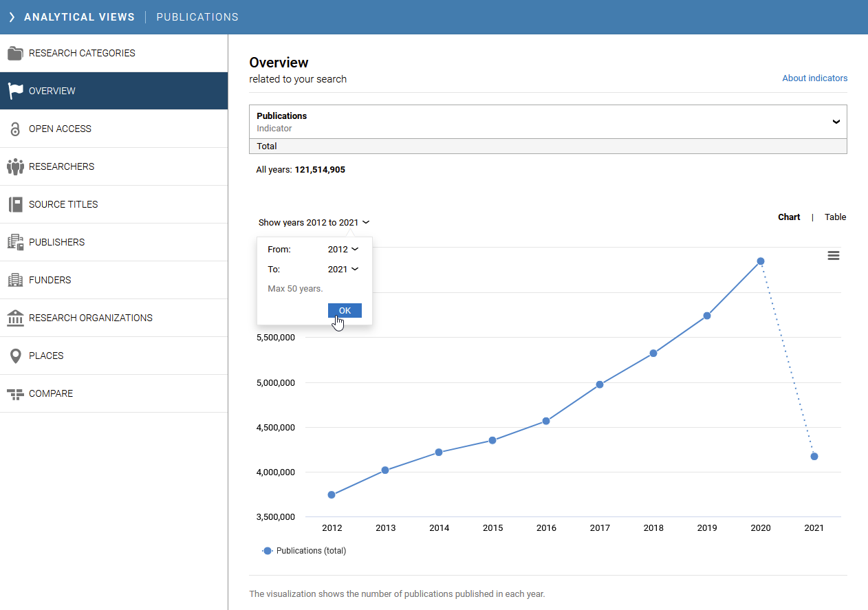Click the Research Categories folder icon
The width and height of the screenshot is (868, 610).
(15, 53)
